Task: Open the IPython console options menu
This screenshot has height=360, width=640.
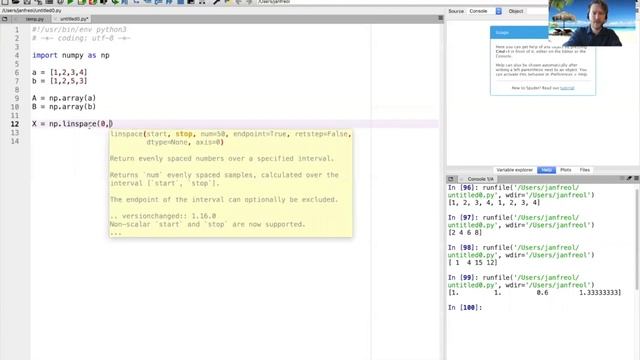Action: (x=636, y=179)
